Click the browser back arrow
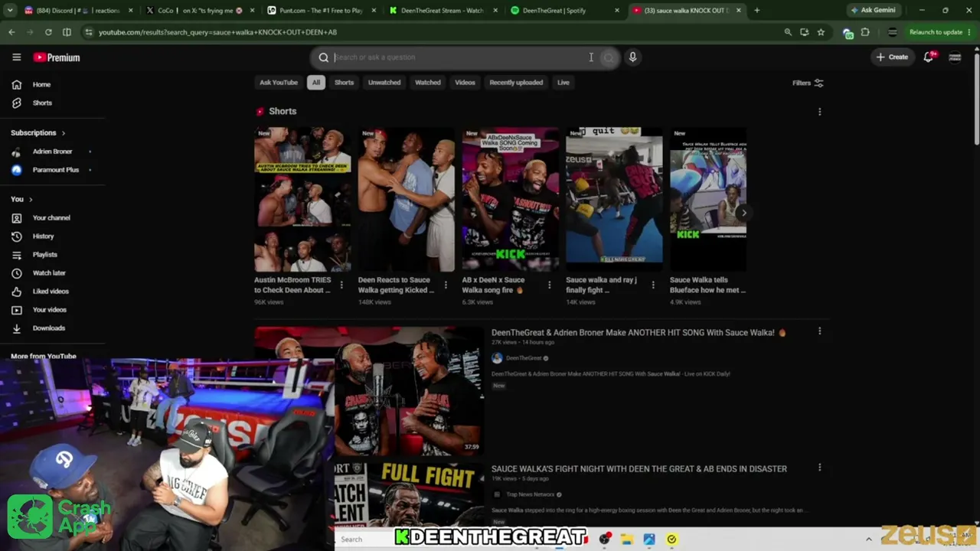Viewport: 980px width, 551px height. (x=11, y=32)
